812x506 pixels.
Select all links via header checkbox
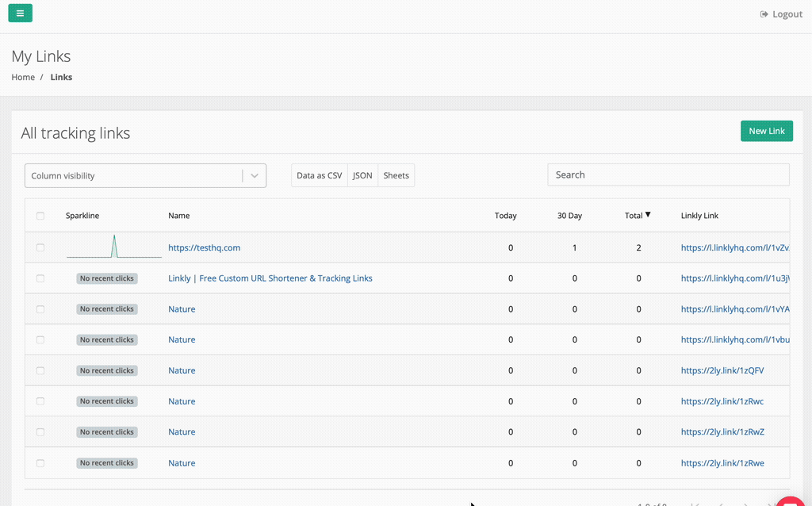pyautogui.click(x=40, y=215)
